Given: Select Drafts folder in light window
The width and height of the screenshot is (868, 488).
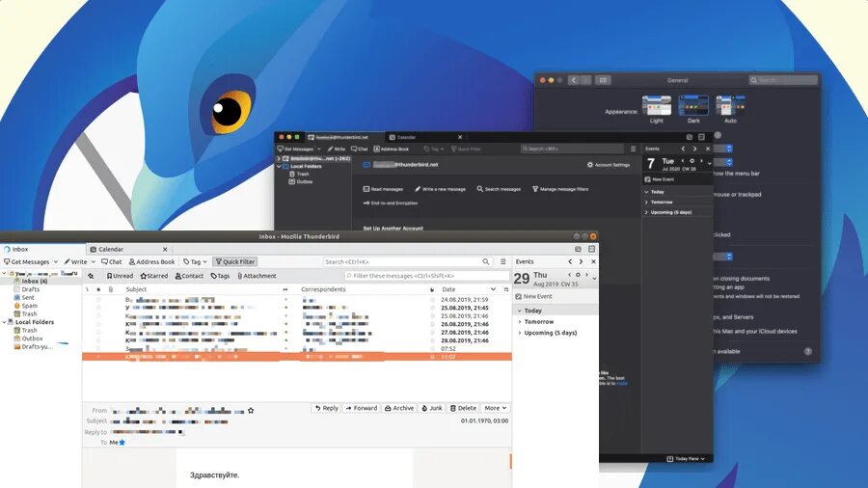Looking at the screenshot, I should [31, 289].
